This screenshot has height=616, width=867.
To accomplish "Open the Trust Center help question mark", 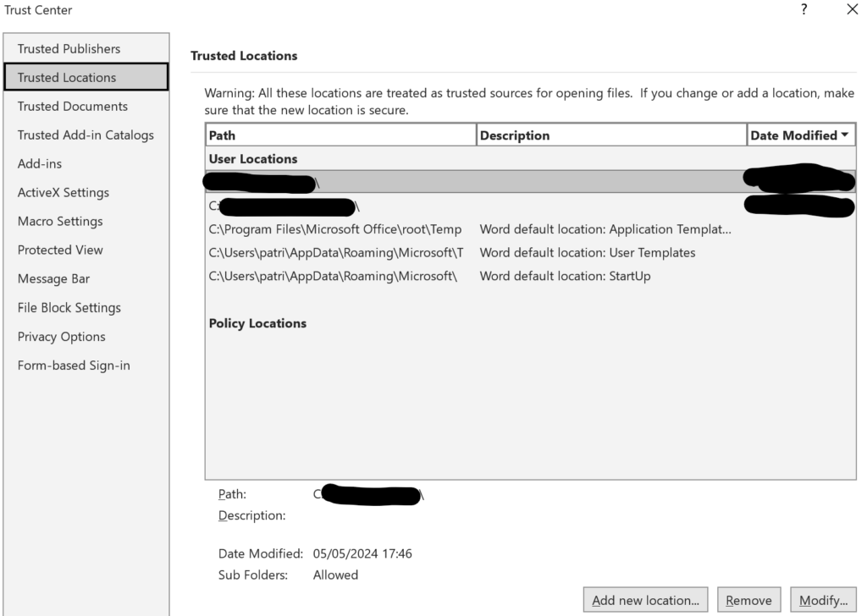I will coord(804,9).
